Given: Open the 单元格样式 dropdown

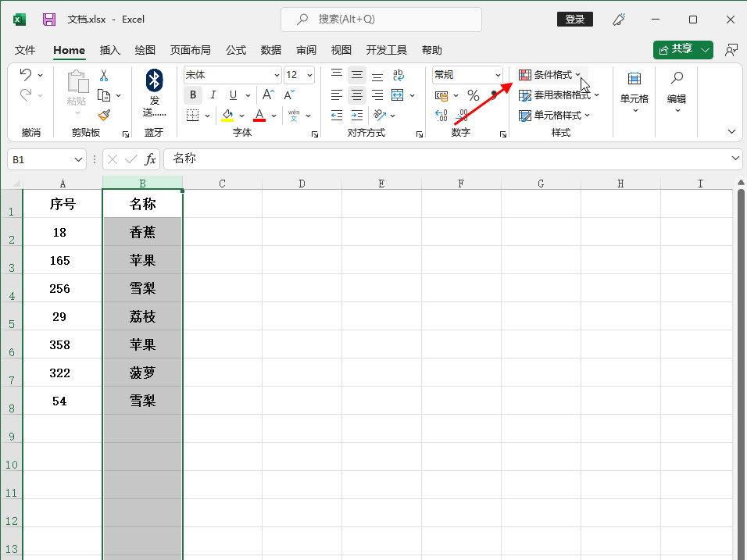Looking at the screenshot, I should tap(554, 116).
